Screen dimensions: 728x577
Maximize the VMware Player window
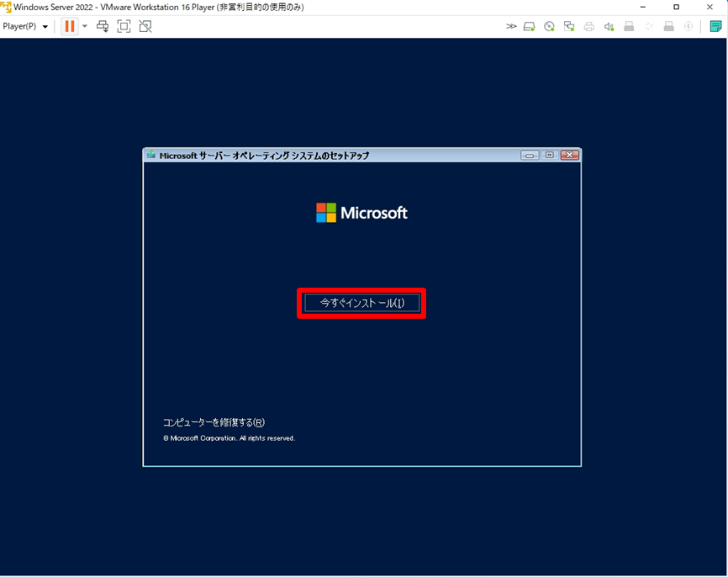coord(677,7)
